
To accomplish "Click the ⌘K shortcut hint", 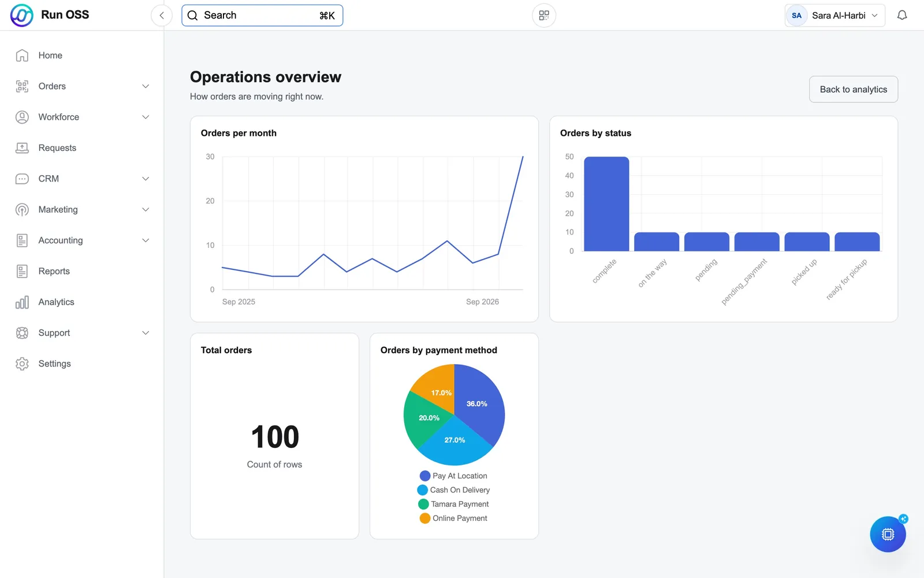I will (327, 16).
